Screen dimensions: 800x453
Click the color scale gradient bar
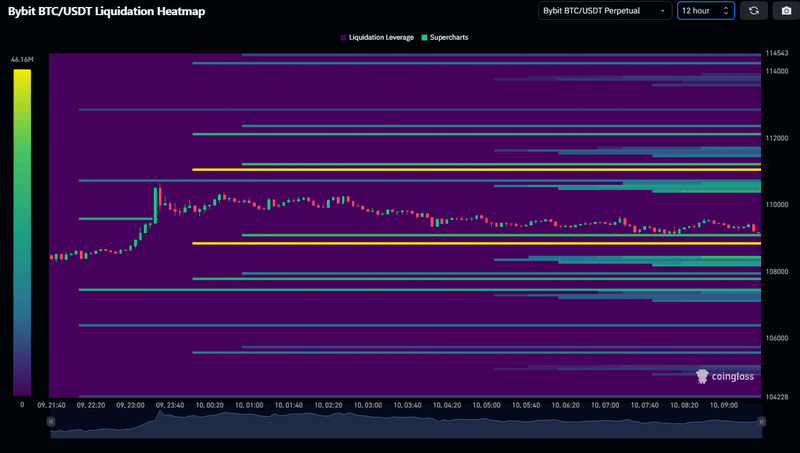click(22, 233)
